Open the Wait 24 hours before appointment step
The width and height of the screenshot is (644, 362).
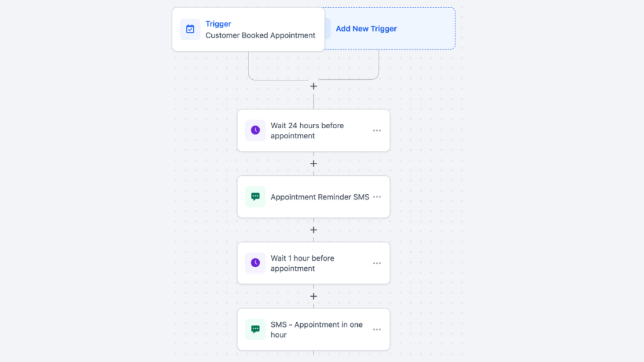[307, 131]
